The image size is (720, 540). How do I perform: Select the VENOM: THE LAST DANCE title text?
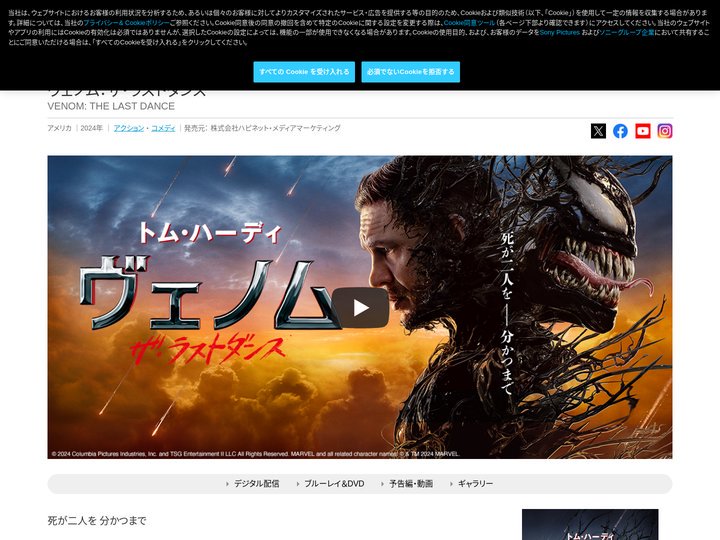(111, 106)
